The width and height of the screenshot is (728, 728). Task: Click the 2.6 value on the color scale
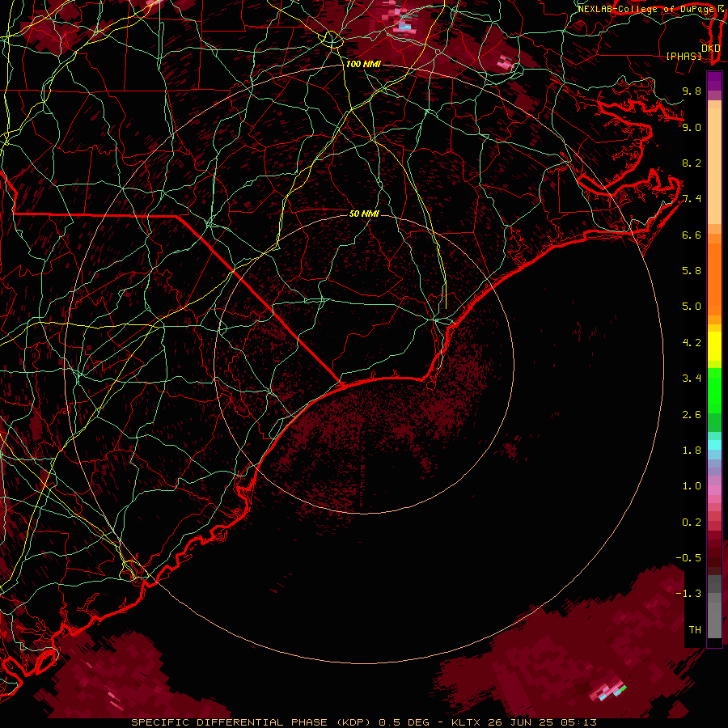(x=692, y=415)
